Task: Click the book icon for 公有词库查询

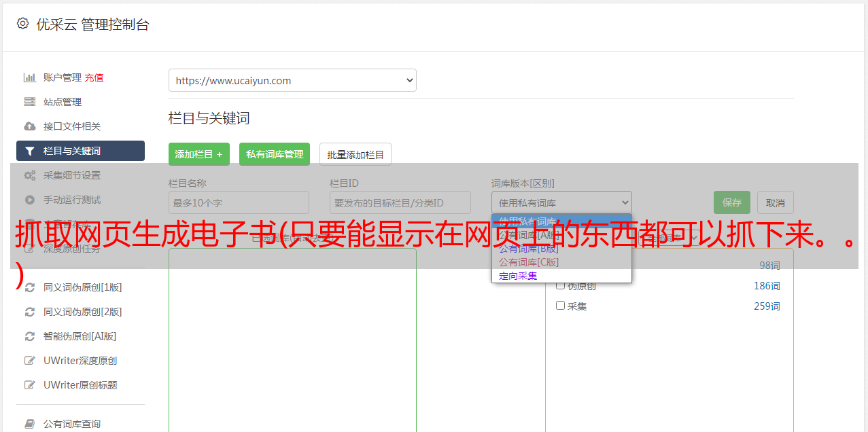Action: 30,424
